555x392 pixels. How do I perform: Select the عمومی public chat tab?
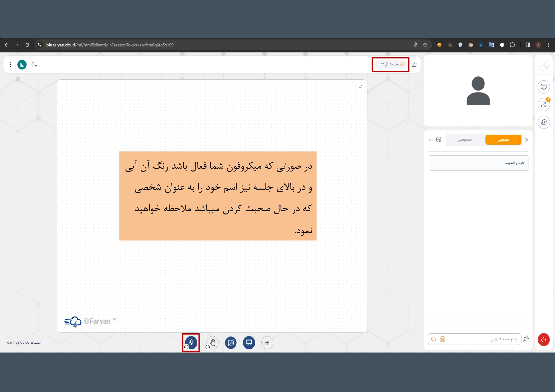503,140
